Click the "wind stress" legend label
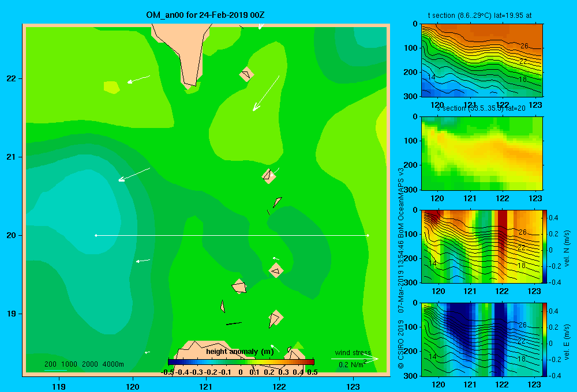Image resolution: width=577 pixels, height=392 pixels. (x=353, y=353)
